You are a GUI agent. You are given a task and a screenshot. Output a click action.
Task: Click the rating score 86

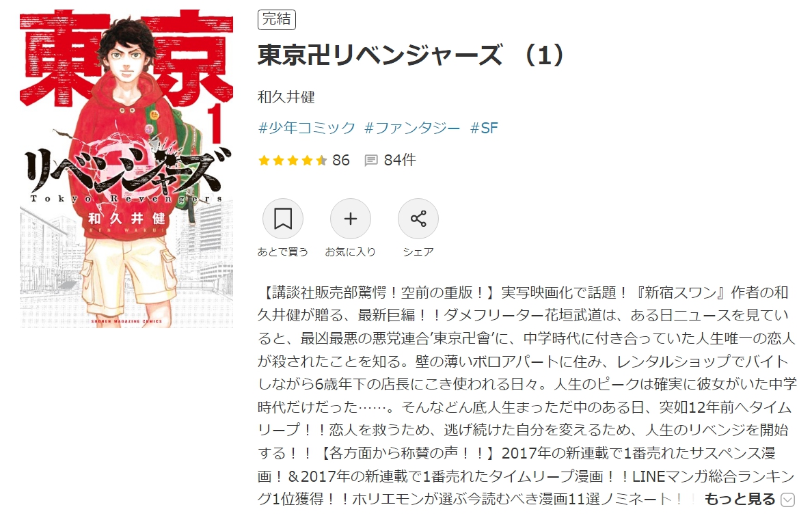coord(341,160)
